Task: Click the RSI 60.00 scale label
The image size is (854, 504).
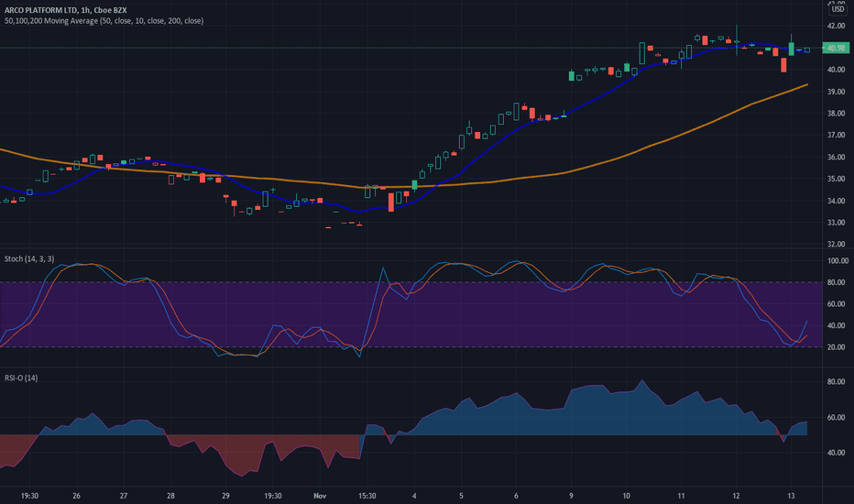Action: point(836,417)
